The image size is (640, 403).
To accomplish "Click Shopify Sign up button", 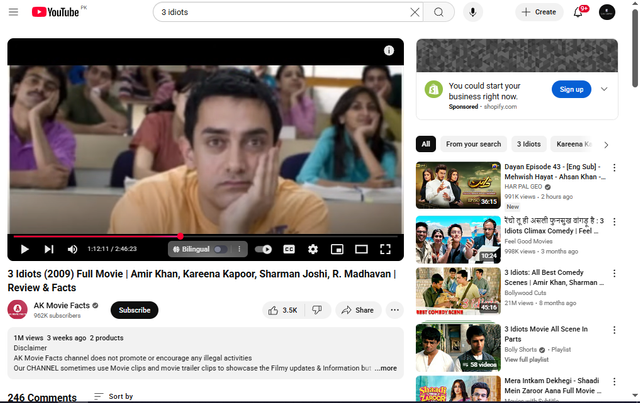I will 571,89.
